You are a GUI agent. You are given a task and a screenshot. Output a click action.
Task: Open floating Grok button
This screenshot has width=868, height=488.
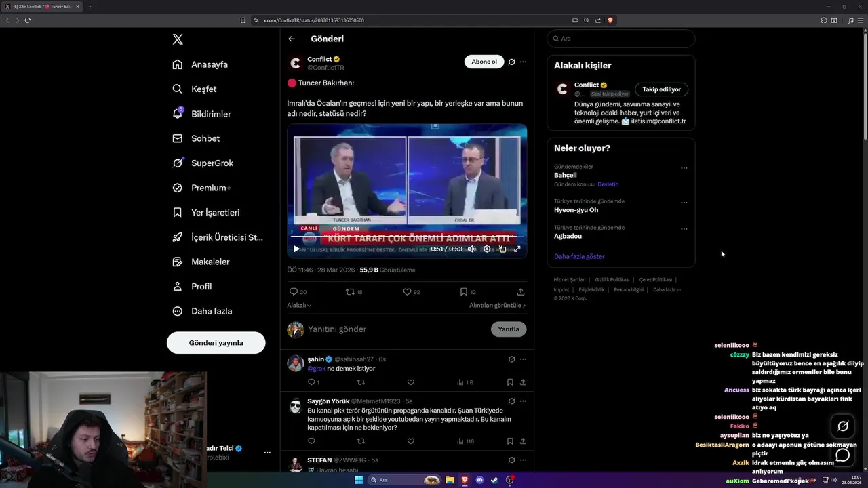(843, 426)
